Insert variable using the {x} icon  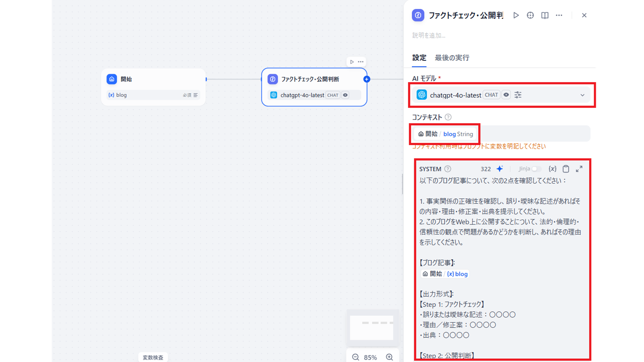(552, 169)
